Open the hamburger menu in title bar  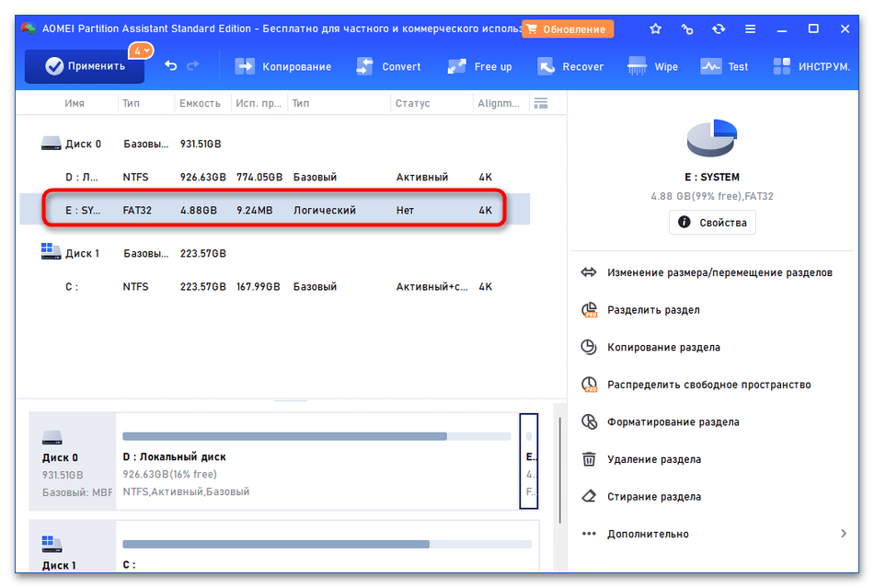click(x=750, y=29)
